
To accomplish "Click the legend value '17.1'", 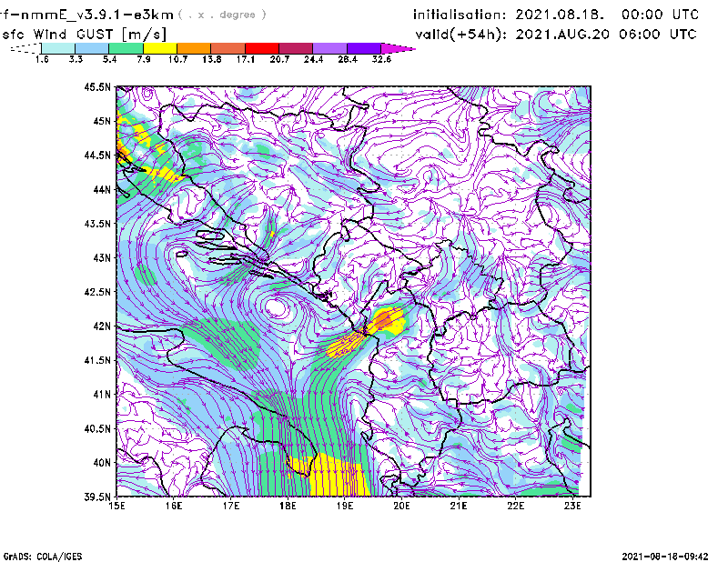I will [x=246, y=59].
